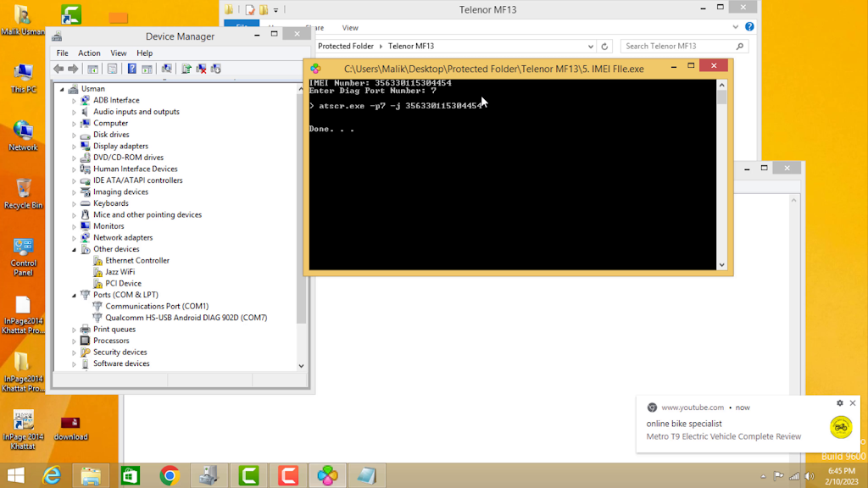Click the Search Telenor MF13 field
Viewport: 868px width, 488px height.
pos(684,47)
